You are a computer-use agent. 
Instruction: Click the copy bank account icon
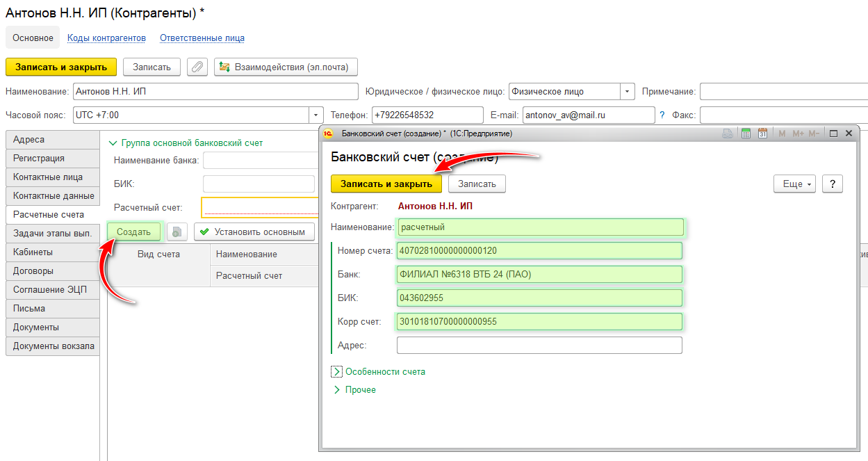[x=177, y=232]
